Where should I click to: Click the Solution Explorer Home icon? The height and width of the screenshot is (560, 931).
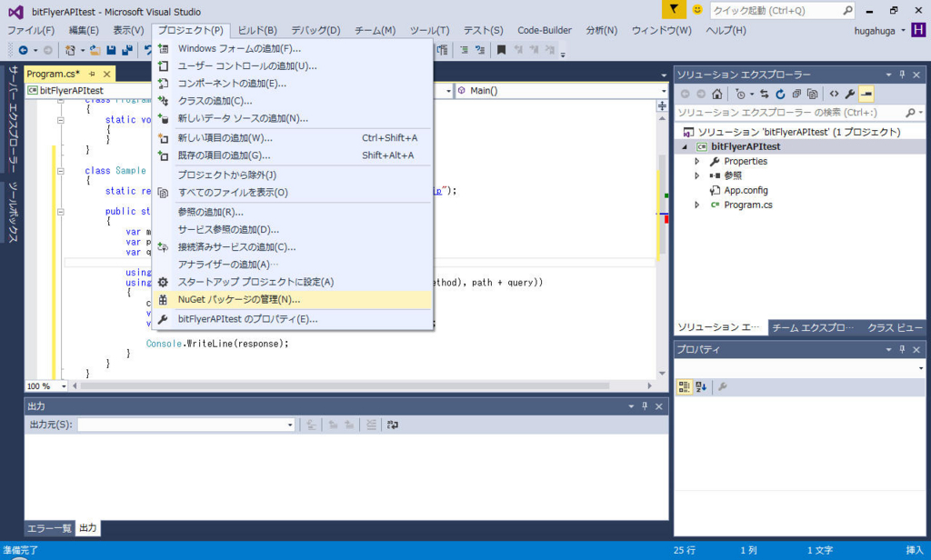[x=717, y=94]
